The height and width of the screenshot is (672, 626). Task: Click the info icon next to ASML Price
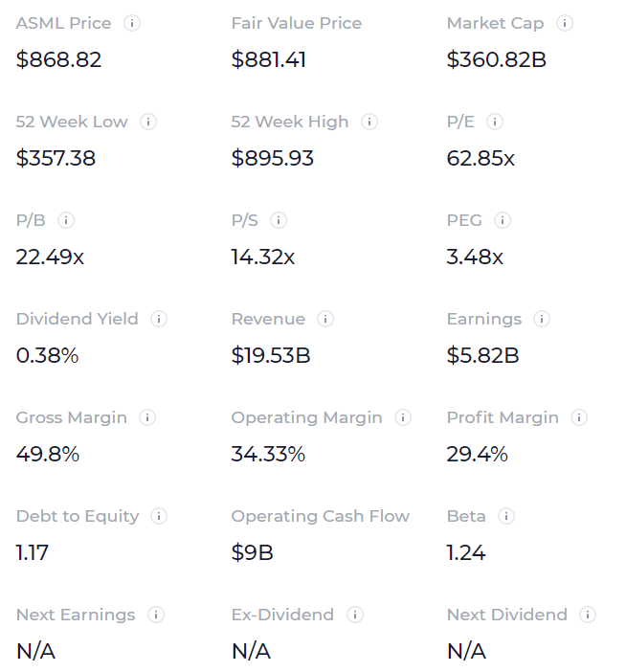[x=132, y=23]
